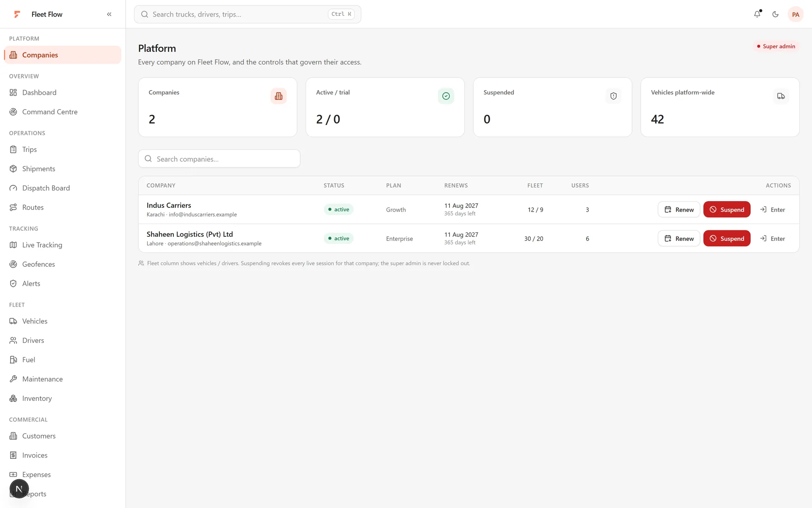Screen dimensions: 812x508
Task: Click the Vehicles truck icon in sidebar
Action: pyautogui.click(x=14, y=321)
